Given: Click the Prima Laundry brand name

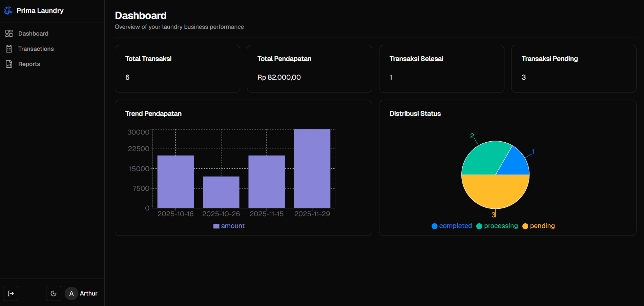Looking at the screenshot, I should point(40,11).
